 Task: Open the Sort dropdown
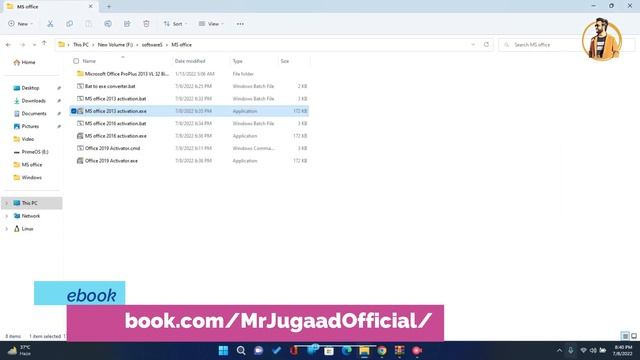[176, 24]
